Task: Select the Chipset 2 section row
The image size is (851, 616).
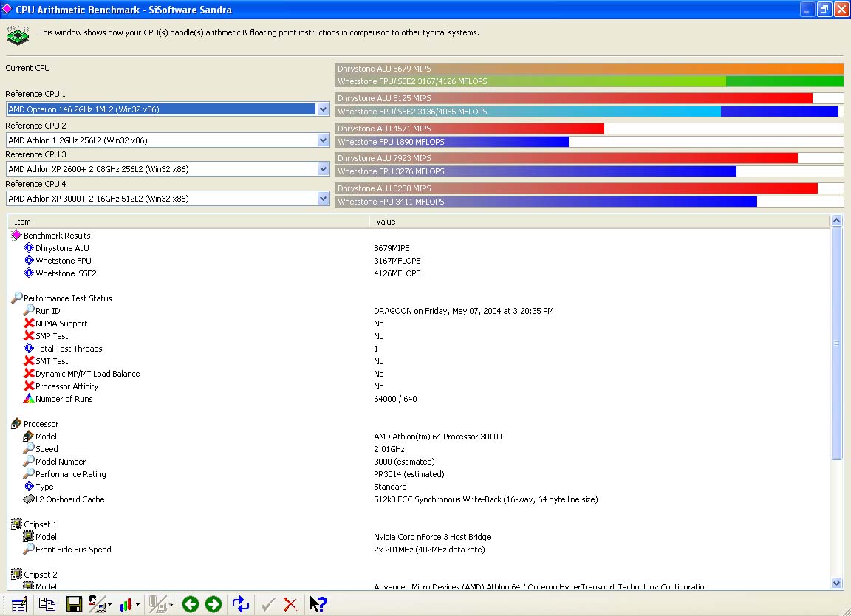Action: coord(419,574)
